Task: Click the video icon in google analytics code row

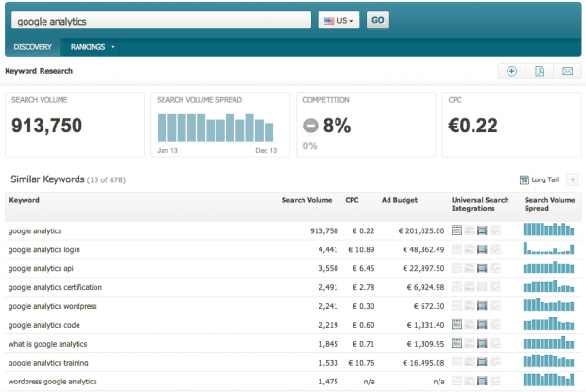Action: point(482,324)
